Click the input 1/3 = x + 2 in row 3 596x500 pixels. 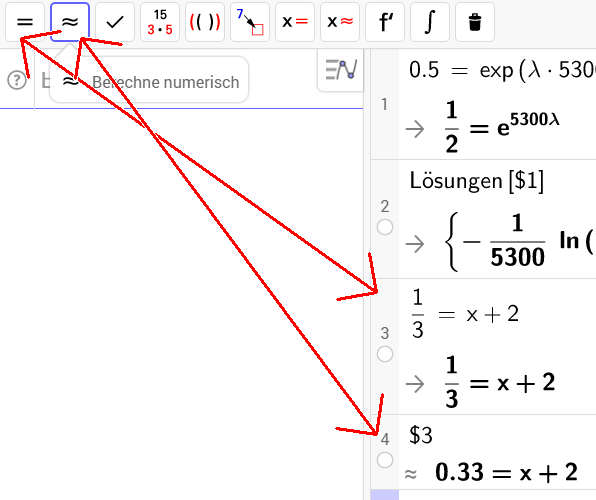[465, 314]
